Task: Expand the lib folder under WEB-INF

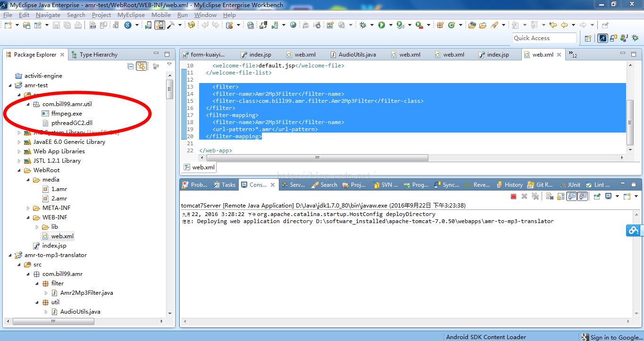Action: 37,227
